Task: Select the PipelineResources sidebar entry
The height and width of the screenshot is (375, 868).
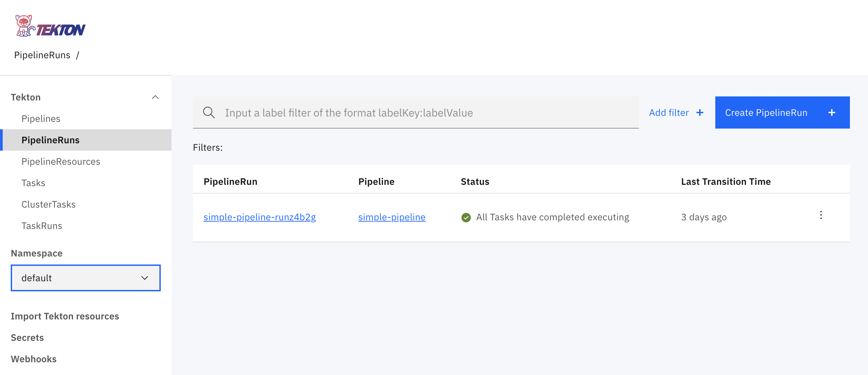Action: pos(61,161)
